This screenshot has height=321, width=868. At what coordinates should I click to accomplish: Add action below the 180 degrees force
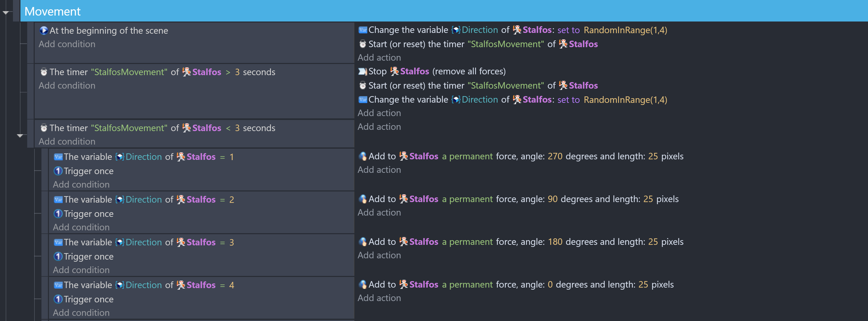379,256
